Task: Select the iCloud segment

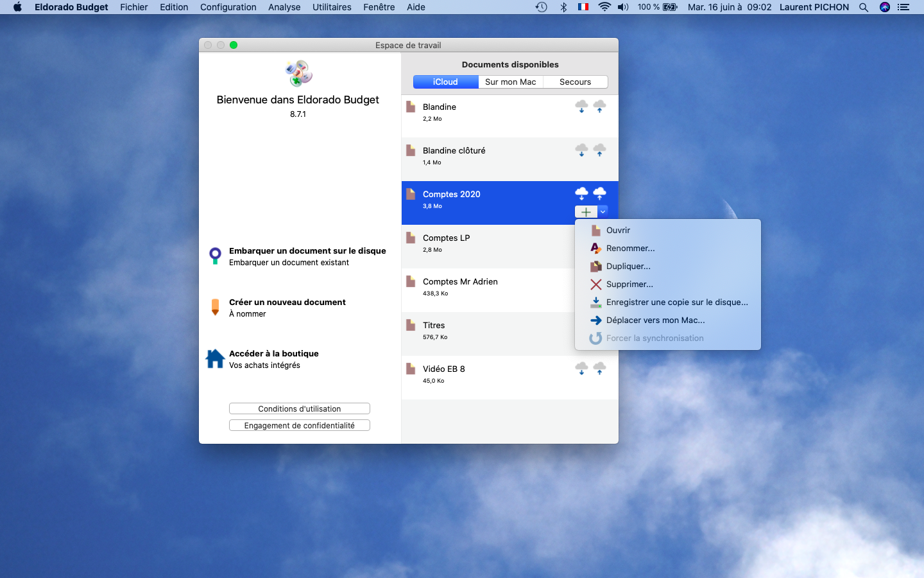Action: tap(445, 82)
